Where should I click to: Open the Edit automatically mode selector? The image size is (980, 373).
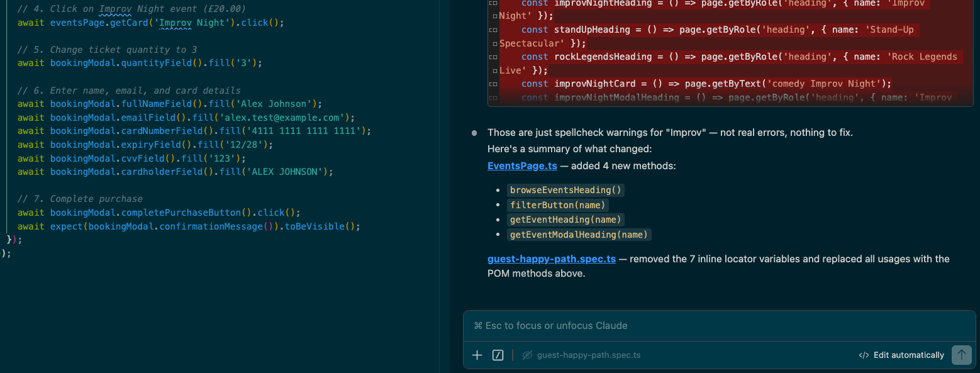coord(908,355)
